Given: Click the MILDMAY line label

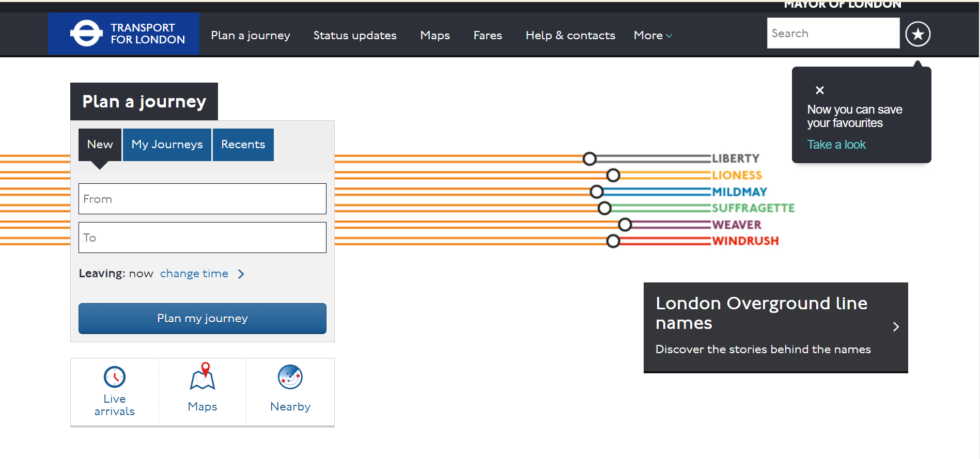Looking at the screenshot, I should coord(739,192).
